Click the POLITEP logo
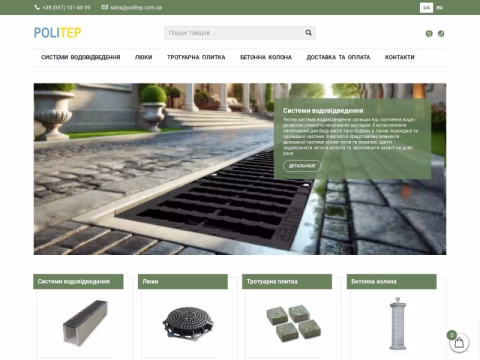The image size is (480, 360). click(x=58, y=33)
